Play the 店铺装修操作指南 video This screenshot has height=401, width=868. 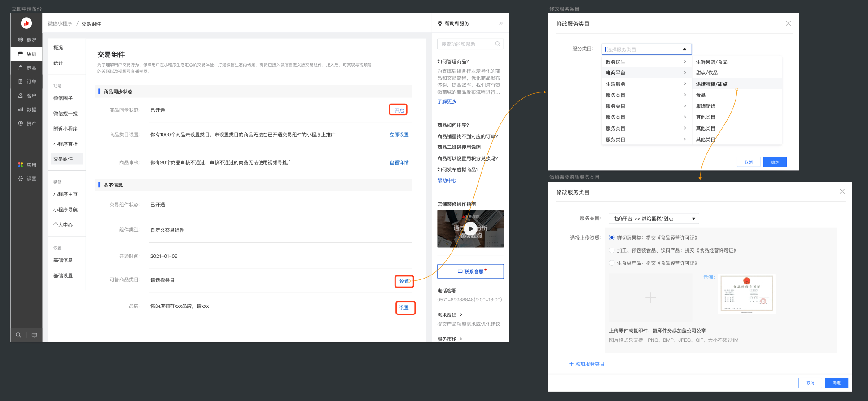coord(470,228)
